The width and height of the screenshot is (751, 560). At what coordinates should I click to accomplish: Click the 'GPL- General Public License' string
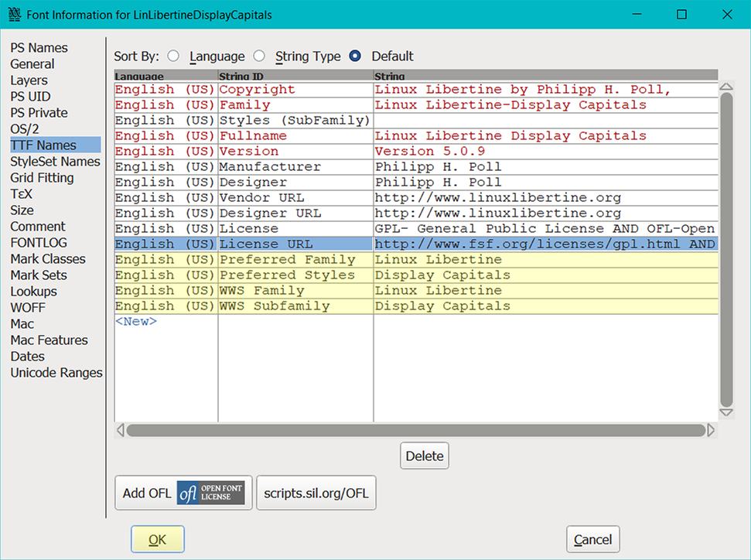545,228
